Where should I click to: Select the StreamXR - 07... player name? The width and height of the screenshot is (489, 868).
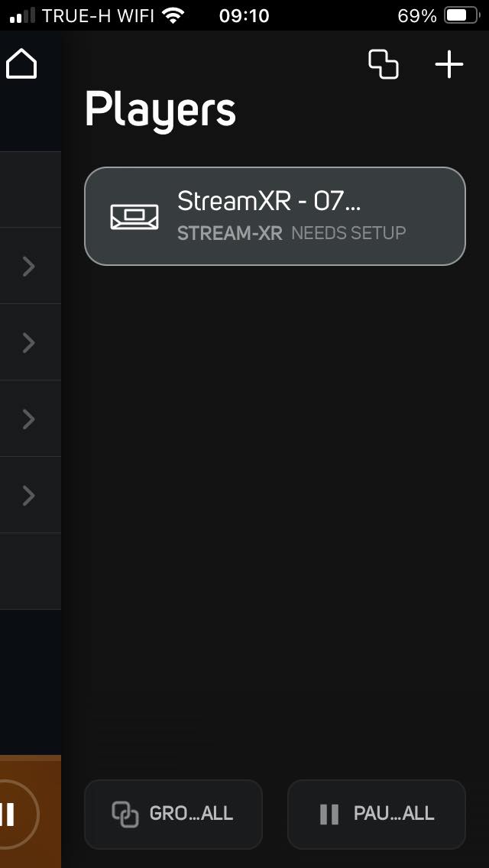coord(269,201)
